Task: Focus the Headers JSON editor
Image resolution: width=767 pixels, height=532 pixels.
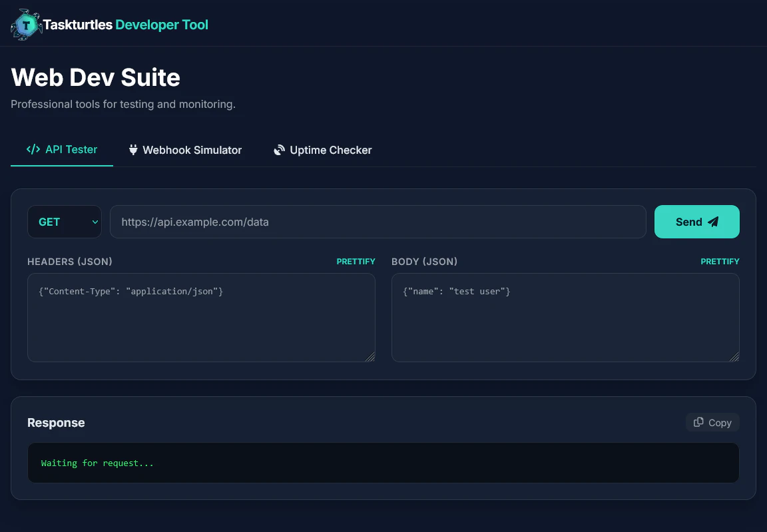Action: click(x=201, y=318)
